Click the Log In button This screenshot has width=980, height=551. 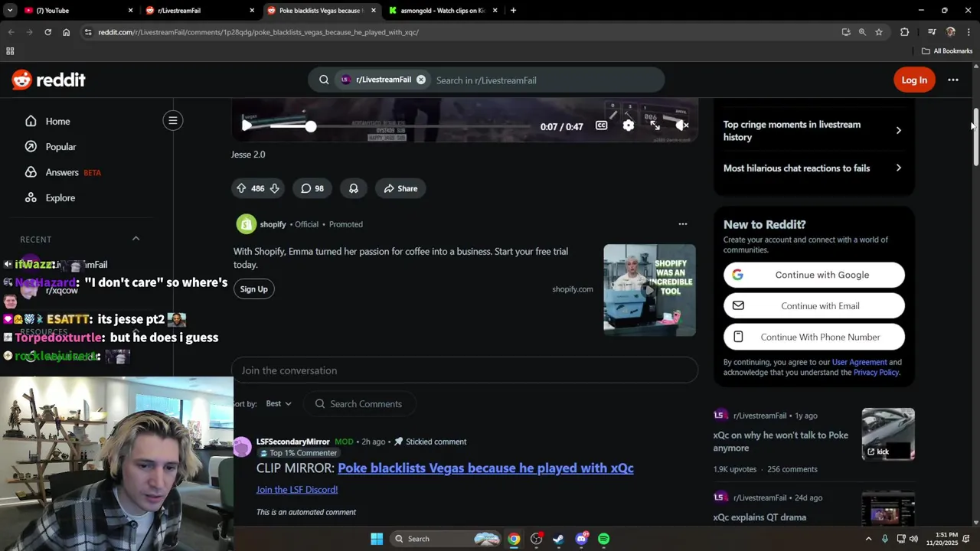tap(914, 80)
